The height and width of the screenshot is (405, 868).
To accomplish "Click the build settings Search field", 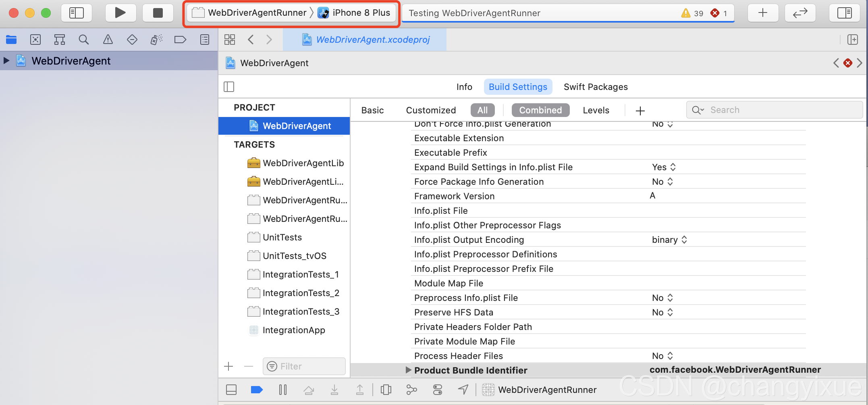I will tap(774, 110).
